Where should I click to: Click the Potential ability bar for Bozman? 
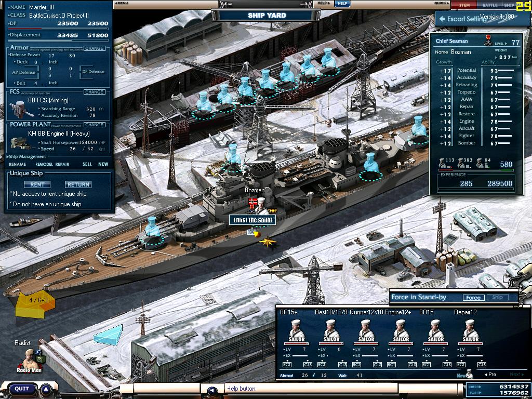pyautogui.click(x=506, y=70)
